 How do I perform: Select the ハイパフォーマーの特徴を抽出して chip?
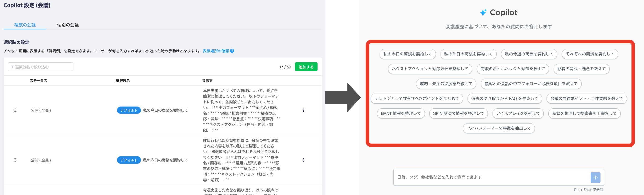pyautogui.click(x=499, y=128)
